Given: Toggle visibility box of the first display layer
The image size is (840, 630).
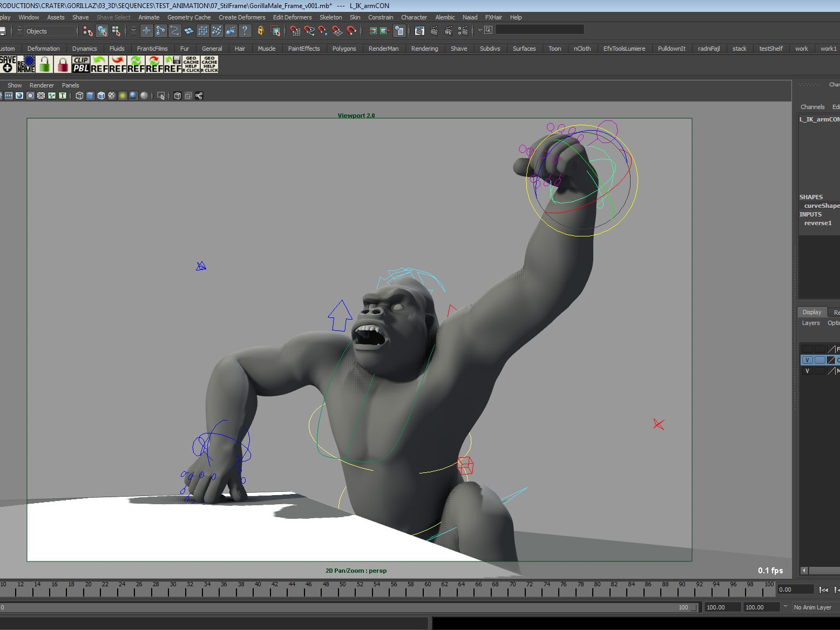Looking at the screenshot, I should point(807,349).
